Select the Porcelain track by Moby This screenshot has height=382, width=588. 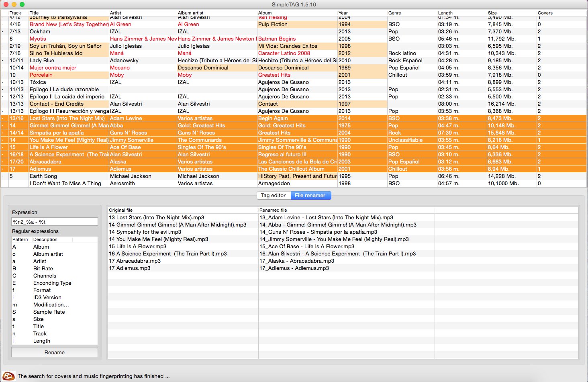pyautogui.click(x=41, y=75)
